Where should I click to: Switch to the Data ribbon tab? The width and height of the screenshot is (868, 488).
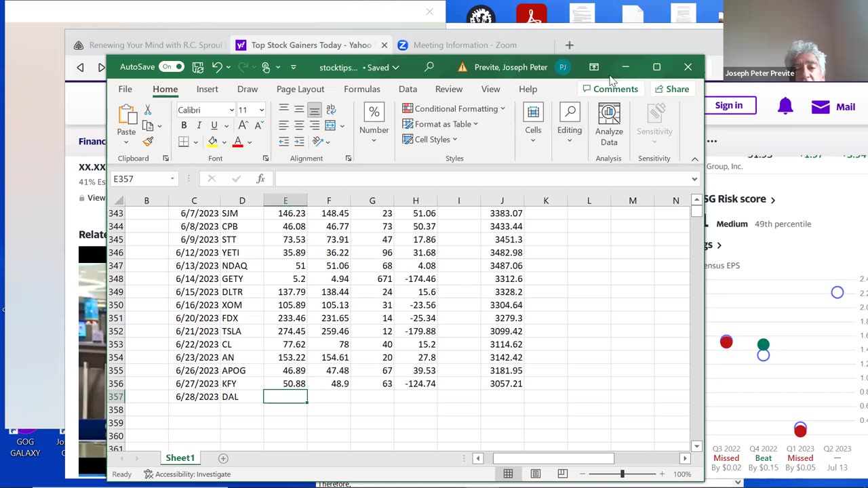click(x=408, y=89)
